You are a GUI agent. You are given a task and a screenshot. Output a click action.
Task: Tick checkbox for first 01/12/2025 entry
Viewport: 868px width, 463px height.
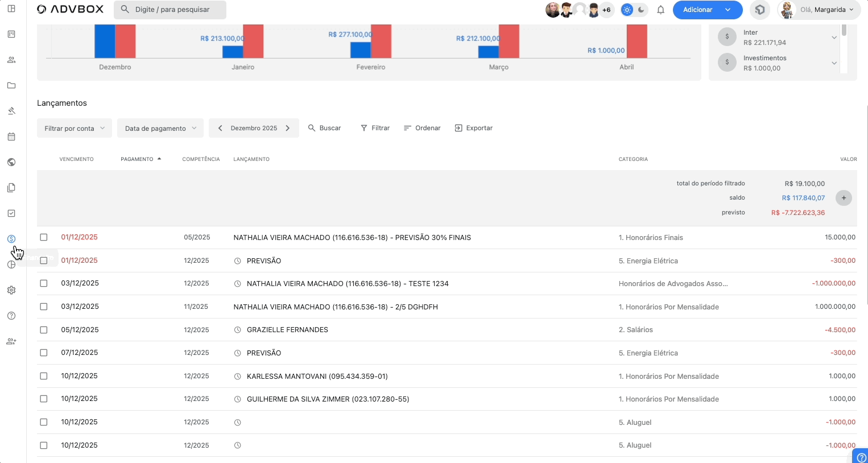(44, 237)
